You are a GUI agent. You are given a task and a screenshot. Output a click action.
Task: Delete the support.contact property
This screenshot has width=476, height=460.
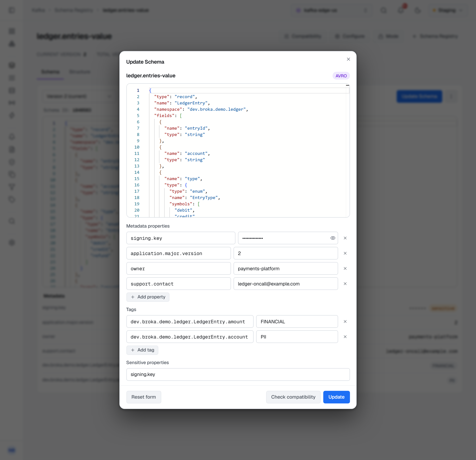pyautogui.click(x=345, y=284)
